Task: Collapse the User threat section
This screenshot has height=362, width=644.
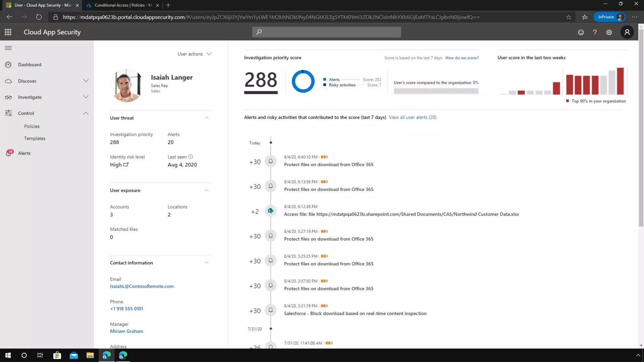Action: pos(207,118)
